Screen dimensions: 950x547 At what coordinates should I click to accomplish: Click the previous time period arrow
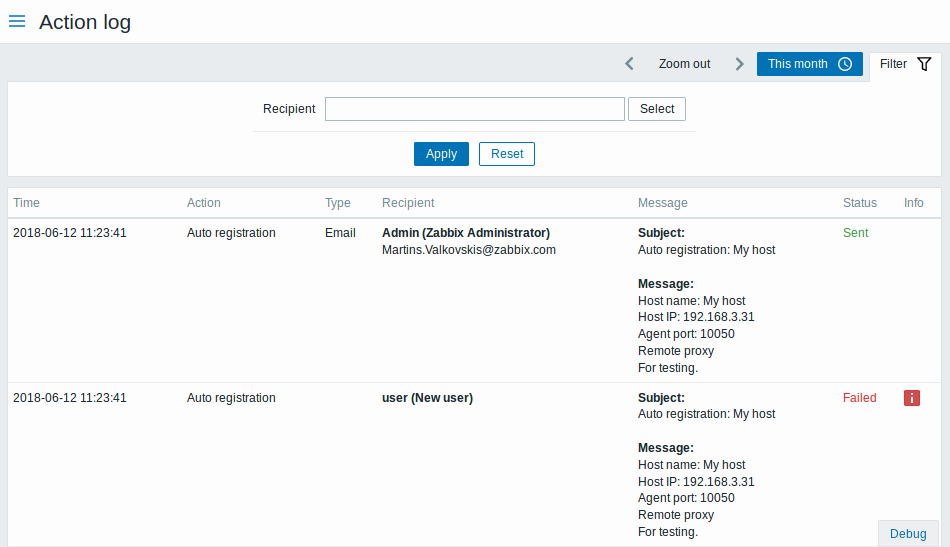[629, 64]
